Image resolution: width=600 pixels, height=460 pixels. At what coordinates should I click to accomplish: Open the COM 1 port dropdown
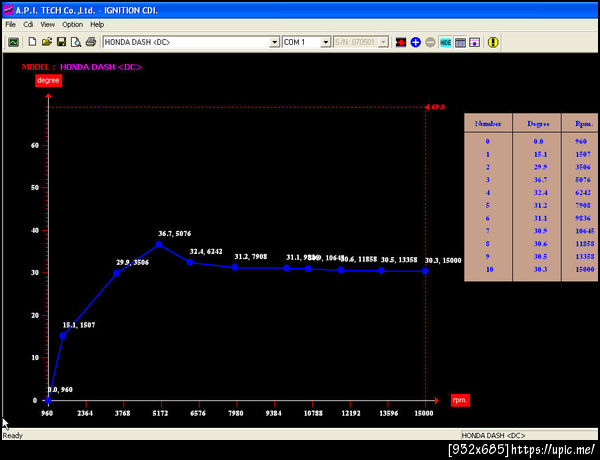(x=325, y=42)
